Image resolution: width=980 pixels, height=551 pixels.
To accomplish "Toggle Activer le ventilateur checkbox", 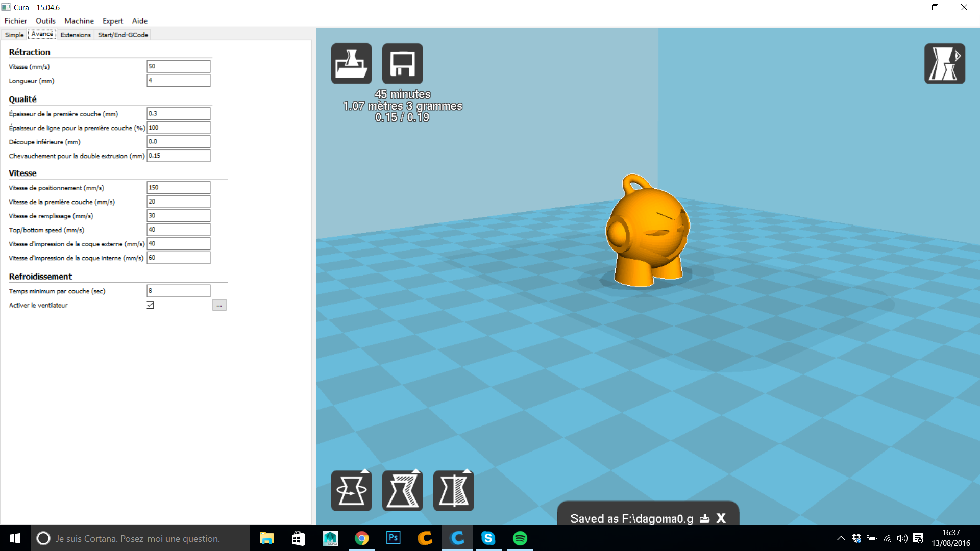I will click(150, 305).
